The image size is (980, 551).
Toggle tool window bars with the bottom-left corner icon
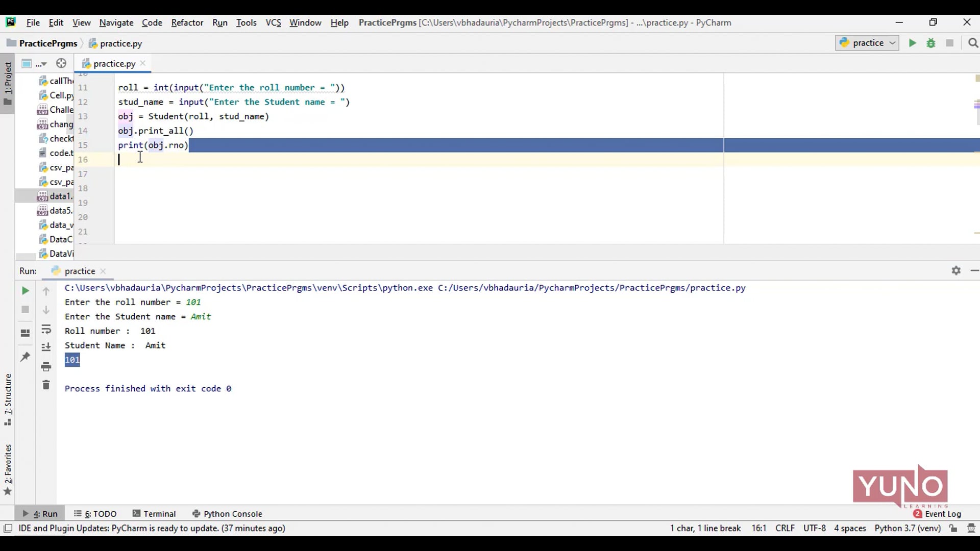[8, 528]
